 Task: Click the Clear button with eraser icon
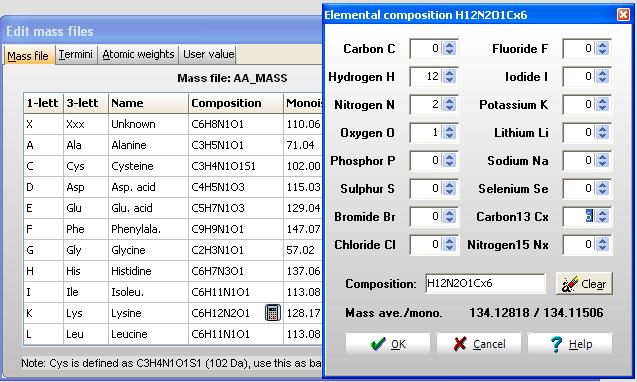tap(584, 284)
